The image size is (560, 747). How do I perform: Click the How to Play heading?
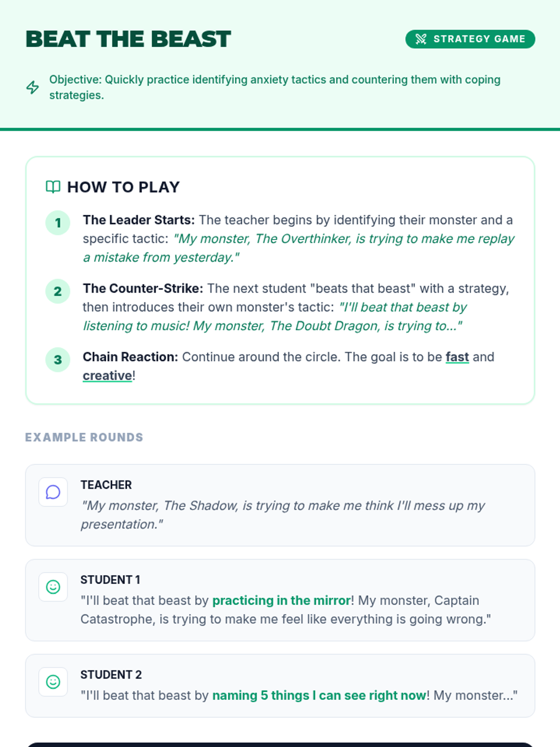[x=123, y=187]
